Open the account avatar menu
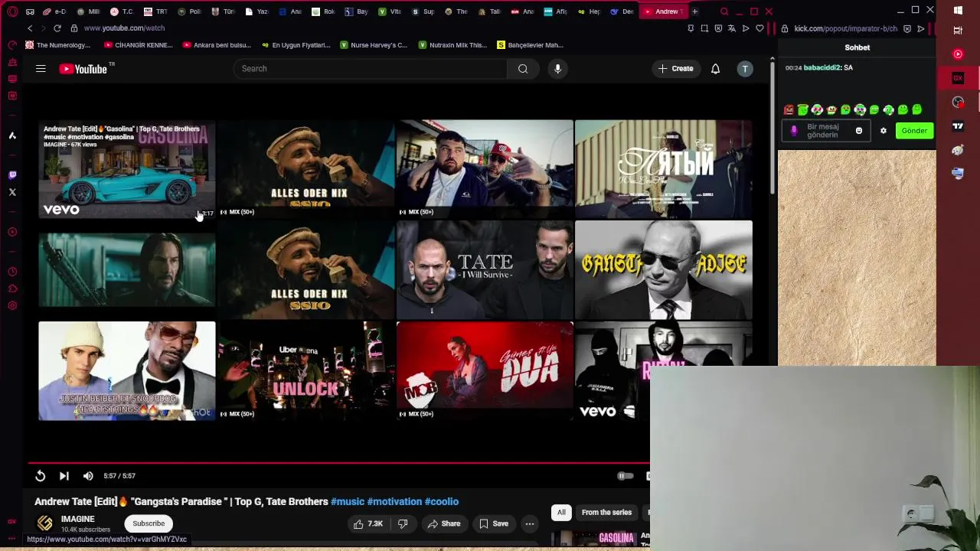This screenshot has width=980, height=551. 745,69
